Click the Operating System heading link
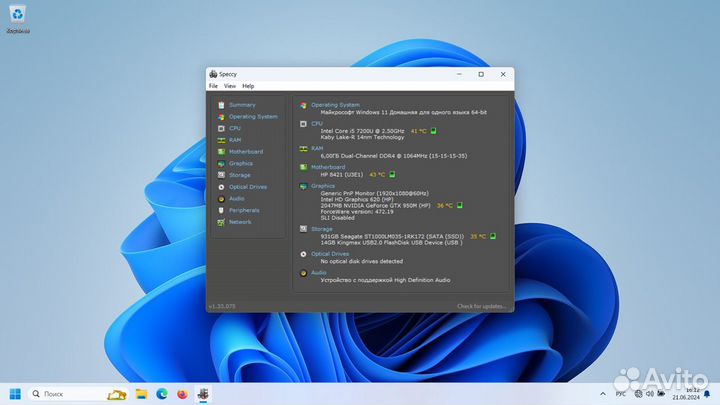The image size is (720, 405). pos(335,104)
